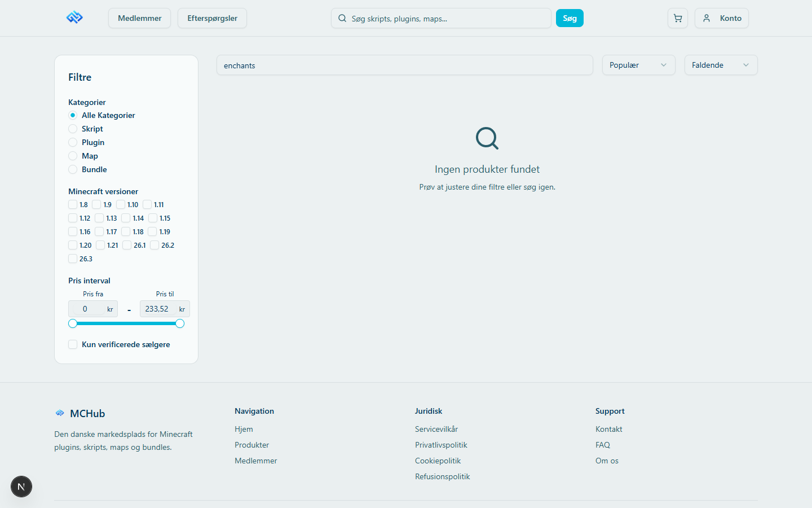
Task: Open the Produkter footer link
Action: 251,445
